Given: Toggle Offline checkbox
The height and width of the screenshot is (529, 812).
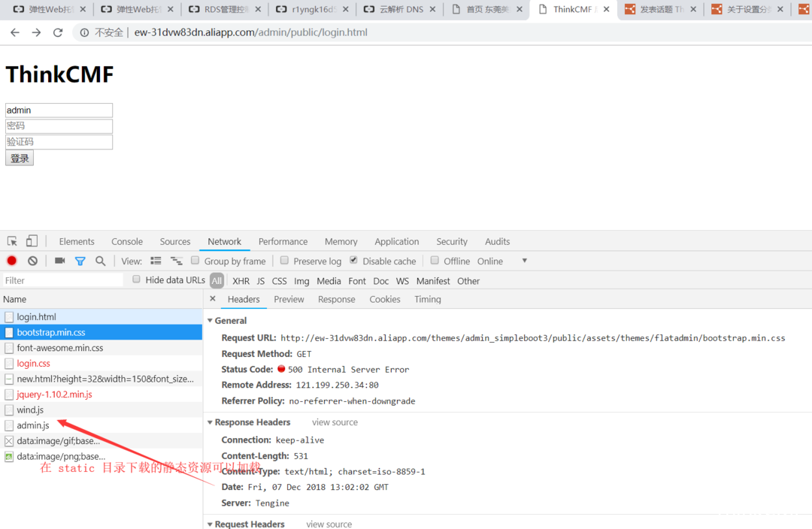Looking at the screenshot, I should tap(435, 260).
